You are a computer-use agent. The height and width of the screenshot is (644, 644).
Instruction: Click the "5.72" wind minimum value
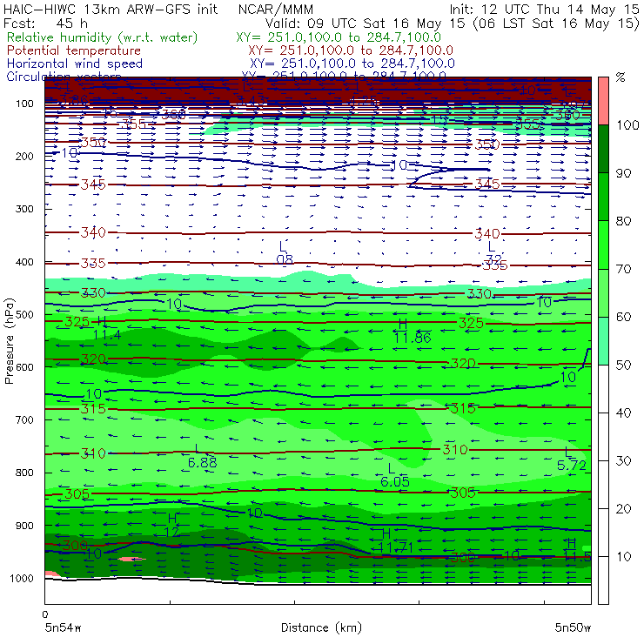pyautogui.click(x=571, y=466)
